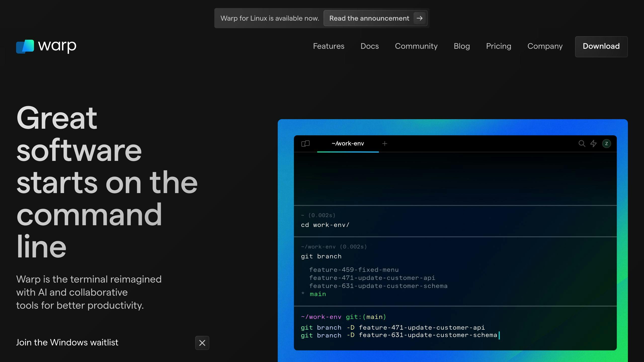Open the Blog page
644x362 pixels.
pos(462,46)
